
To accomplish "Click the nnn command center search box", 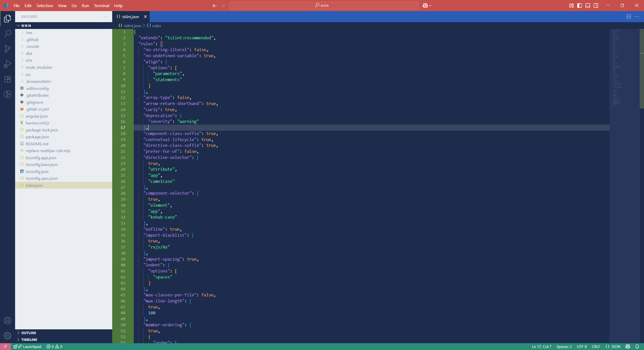I will (324, 6).
